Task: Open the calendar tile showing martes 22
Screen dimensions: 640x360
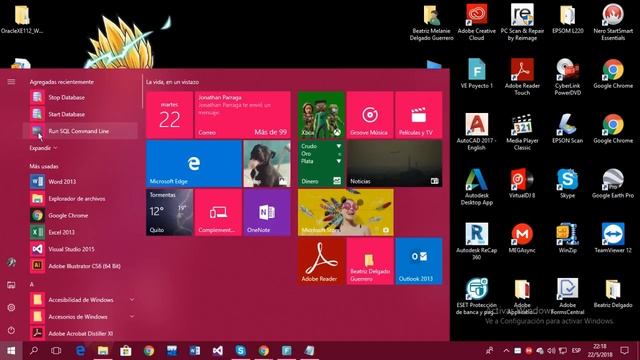Action: pos(169,115)
